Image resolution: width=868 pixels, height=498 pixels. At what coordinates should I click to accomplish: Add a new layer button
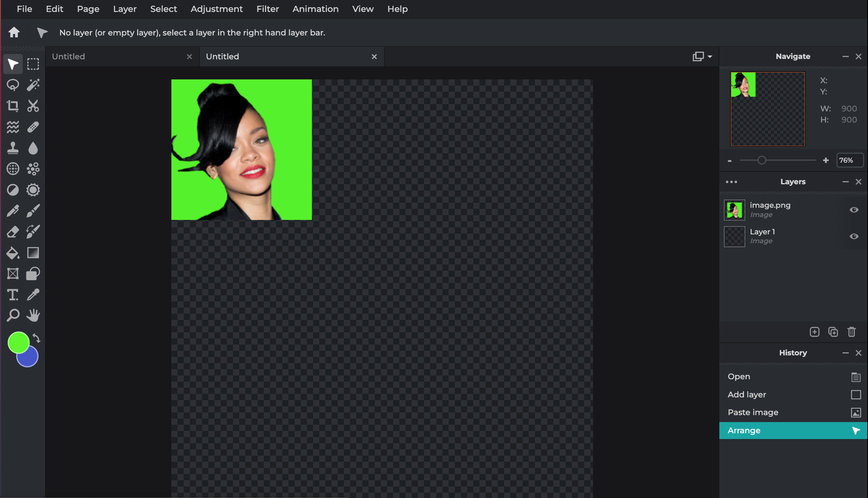point(814,332)
